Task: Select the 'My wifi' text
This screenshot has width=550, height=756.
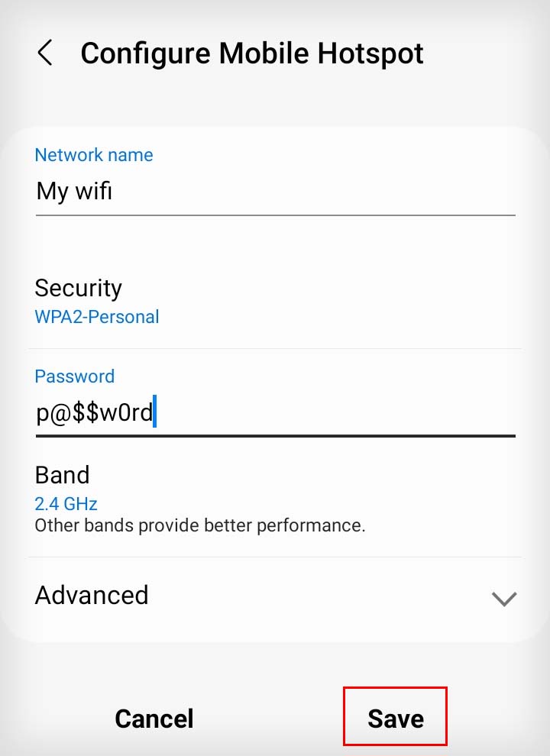Action: (74, 191)
